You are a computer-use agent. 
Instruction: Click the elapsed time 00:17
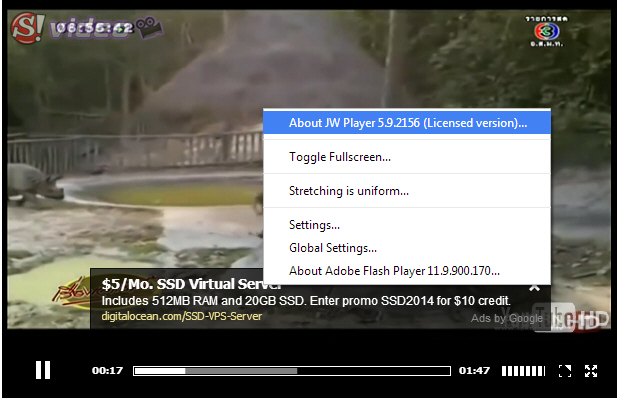pyautogui.click(x=107, y=370)
